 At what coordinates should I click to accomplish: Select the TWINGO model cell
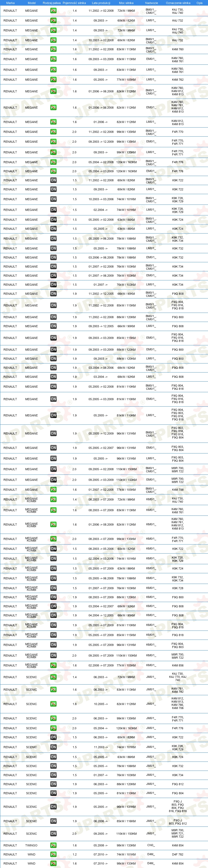coord(31,845)
